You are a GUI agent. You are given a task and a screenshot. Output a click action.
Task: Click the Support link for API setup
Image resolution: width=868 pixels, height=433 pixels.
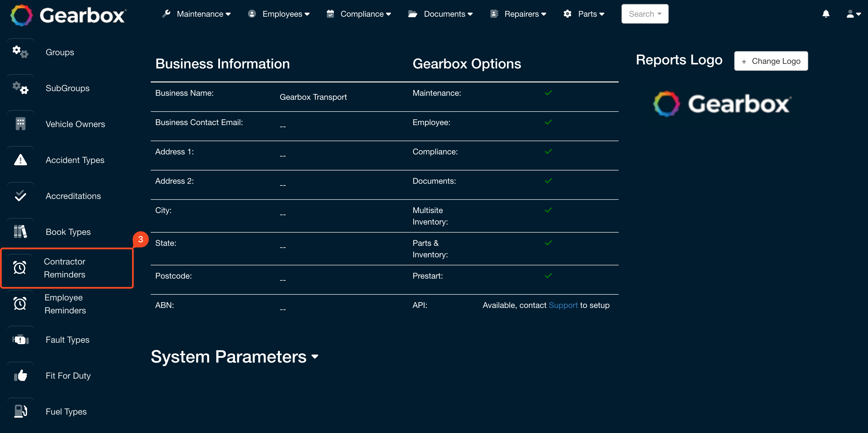pyautogui.click(x=563, y=305)
